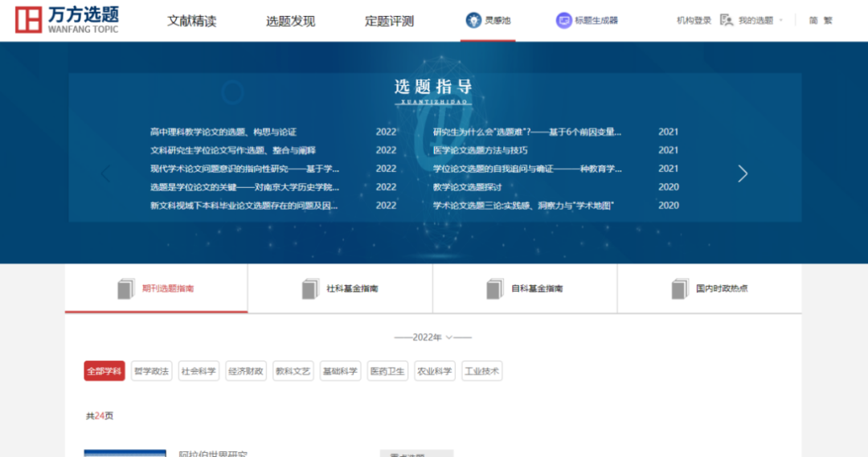Select the 期刊选题指南 document icon
This screenshot has height=457, width=868.
click(126, 288)
